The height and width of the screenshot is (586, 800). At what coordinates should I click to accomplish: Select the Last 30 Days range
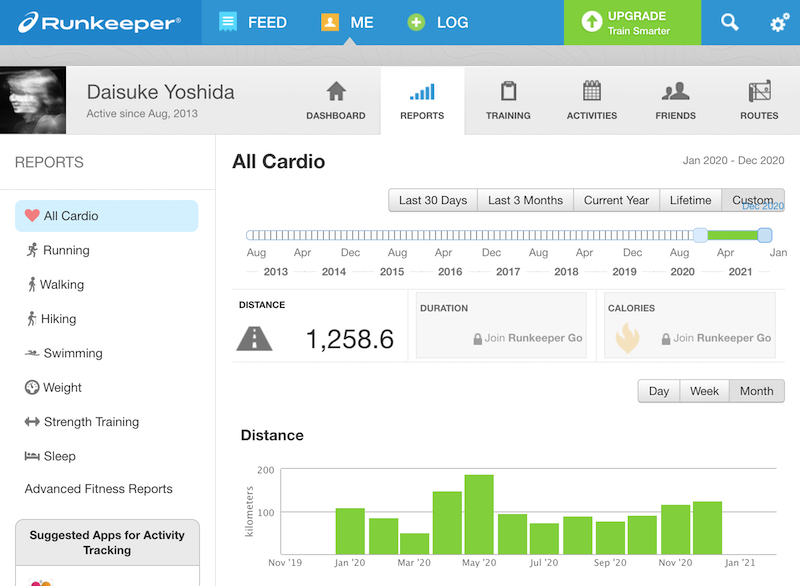[x=433, y=200]
